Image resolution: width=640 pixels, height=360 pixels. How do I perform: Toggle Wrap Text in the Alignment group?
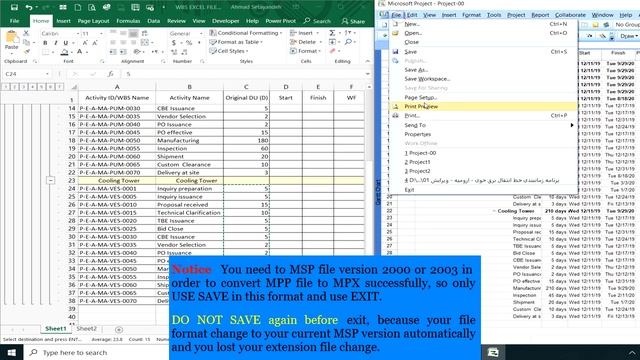145,33
